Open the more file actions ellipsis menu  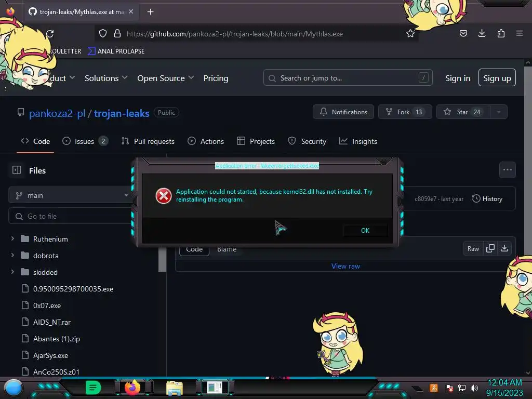(x=507, y=170)
